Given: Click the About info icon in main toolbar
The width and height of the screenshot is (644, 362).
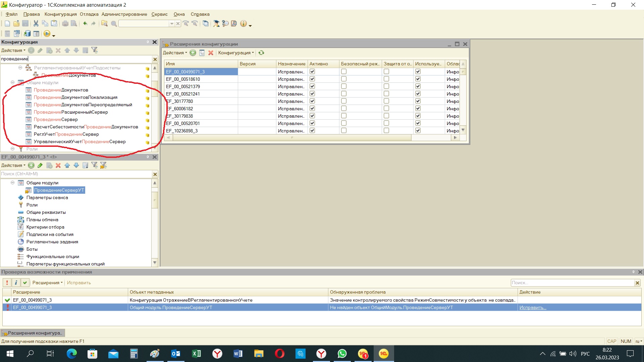Looking at the screenshot, I should tap(244, 23).
